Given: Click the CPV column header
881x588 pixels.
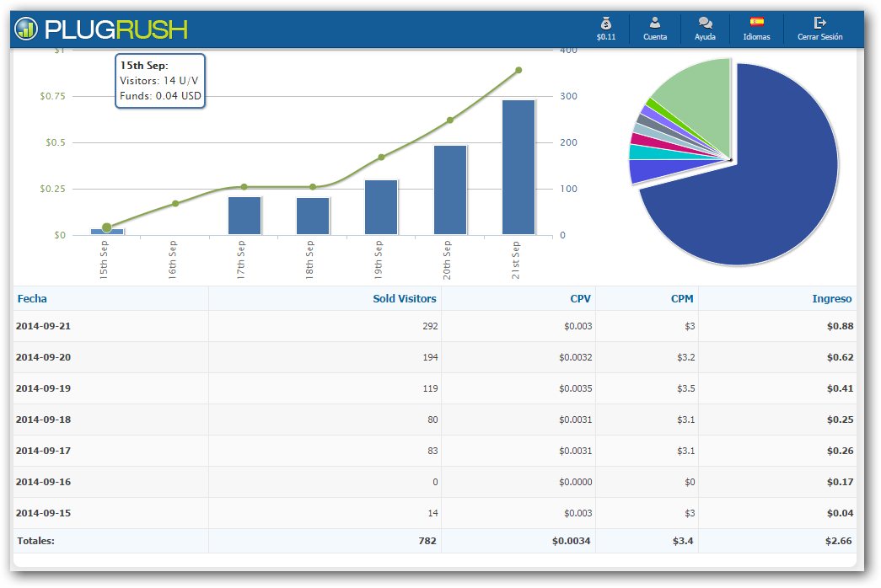Looking at the screenshot, I should [580, 298].
